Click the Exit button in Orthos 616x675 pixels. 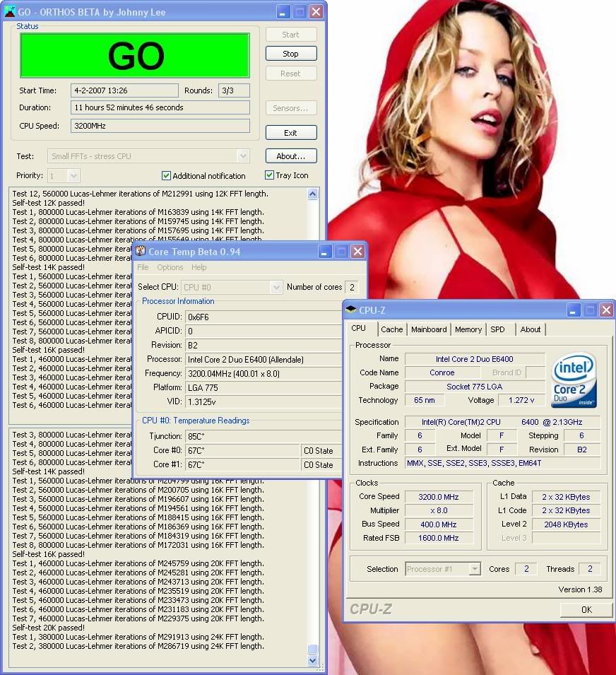(x=291, y=133)
